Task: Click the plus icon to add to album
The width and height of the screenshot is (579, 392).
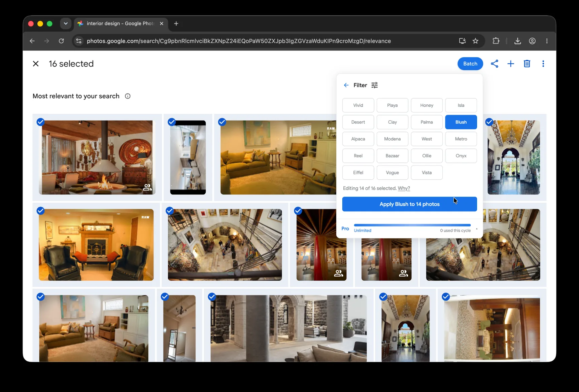Action: tap(511, 64)
